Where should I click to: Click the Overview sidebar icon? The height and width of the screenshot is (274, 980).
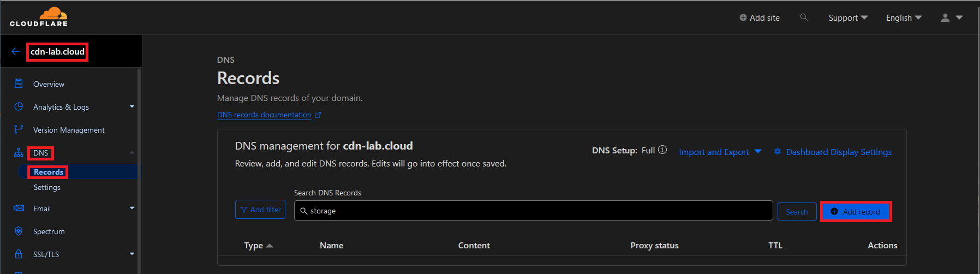[x=19, y=84]
